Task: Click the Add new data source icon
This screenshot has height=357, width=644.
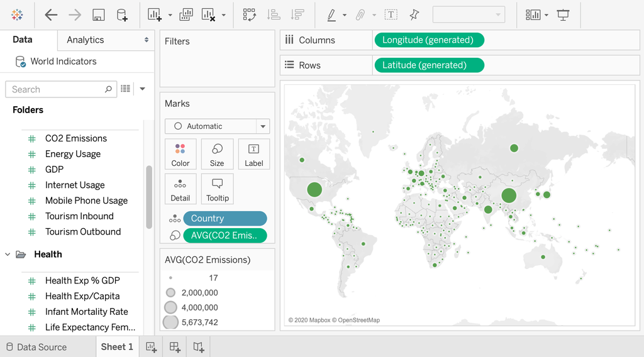Action: coord(122,15)
